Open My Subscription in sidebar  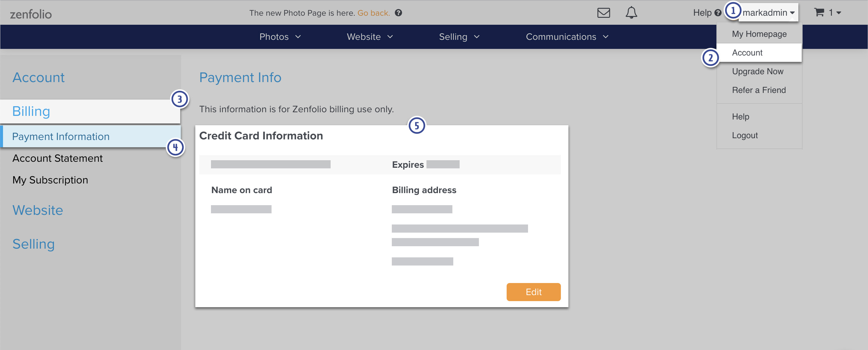click(x=50, y=180)
